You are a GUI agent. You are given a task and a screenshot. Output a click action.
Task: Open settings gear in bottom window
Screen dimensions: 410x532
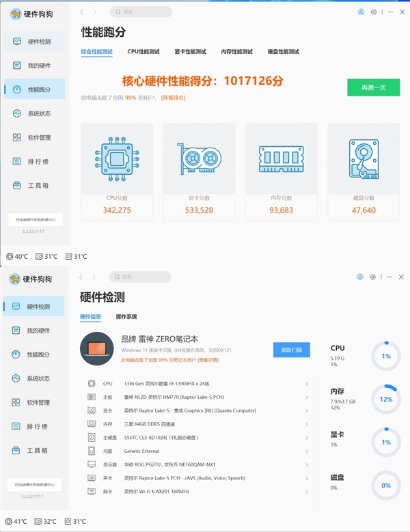point(372,277)
